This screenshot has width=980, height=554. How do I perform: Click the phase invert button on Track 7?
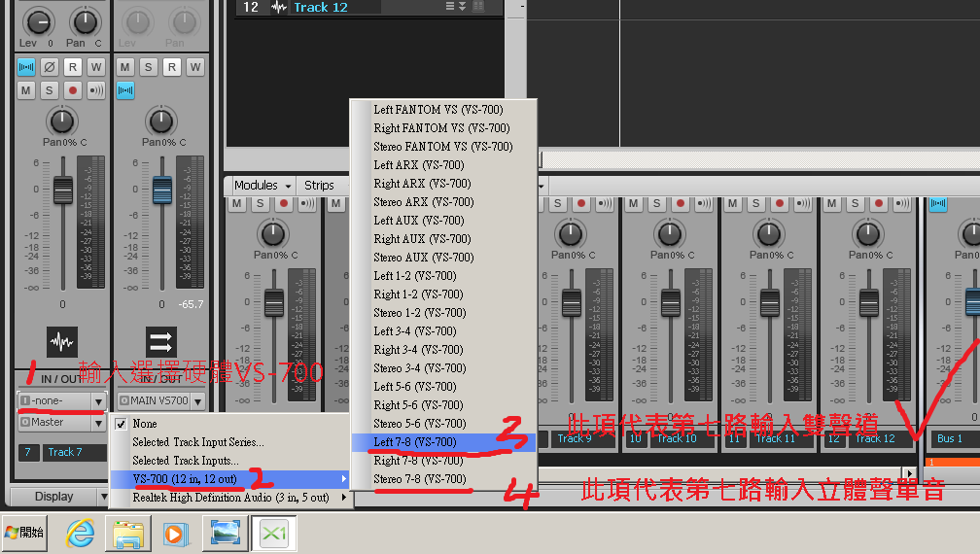[50, 67]
